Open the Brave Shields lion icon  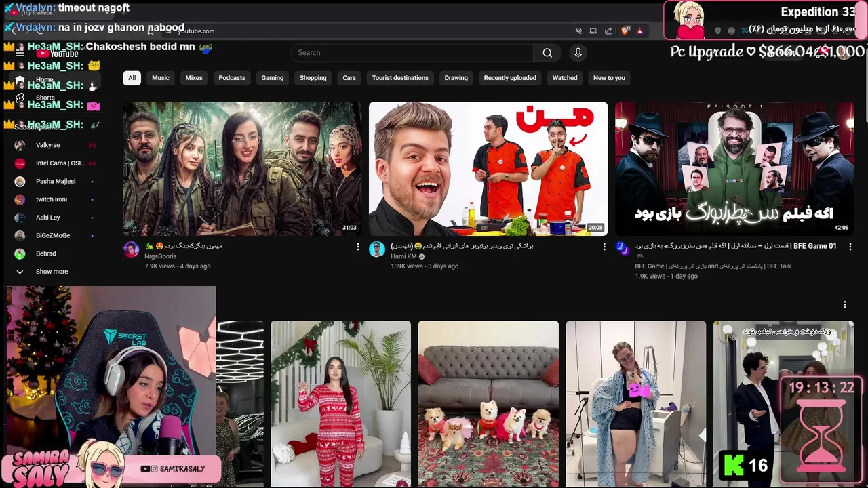[x=625, y=30]
